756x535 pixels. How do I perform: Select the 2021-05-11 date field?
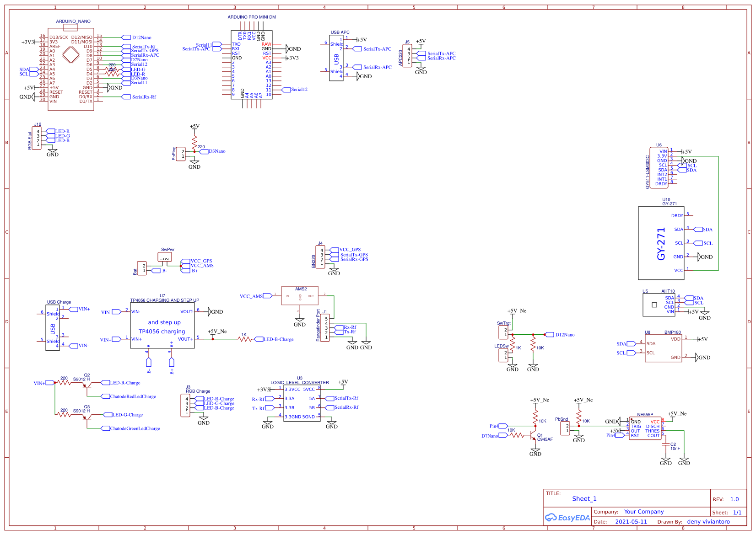632,521
